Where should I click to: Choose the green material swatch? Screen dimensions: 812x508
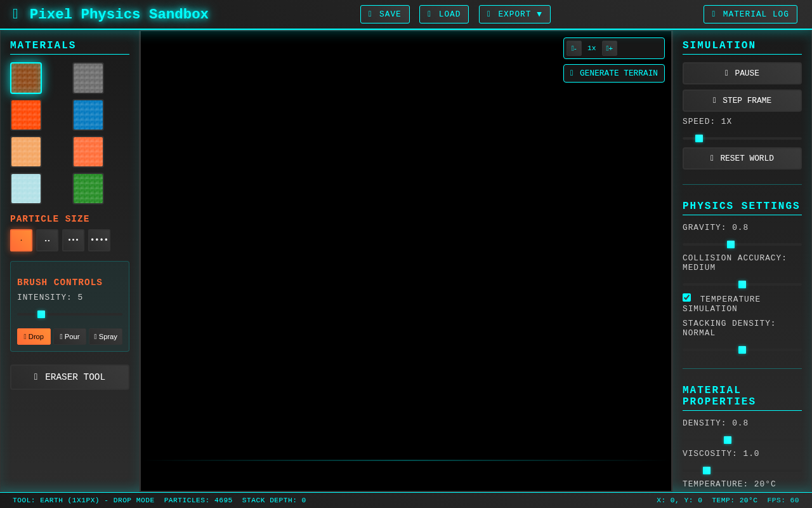pyautogui.click(x=88, y=189)
